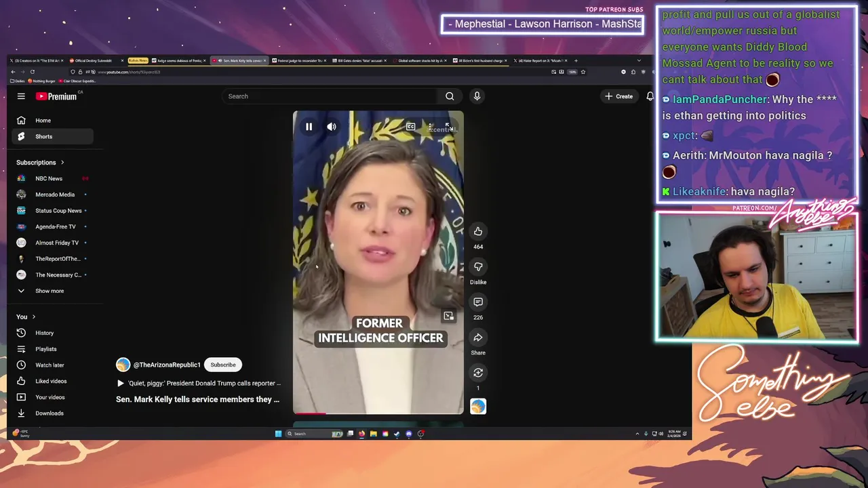Expand the You section header
The height and width of the screenshot is (488, 868).
click(x=26, y=317)
